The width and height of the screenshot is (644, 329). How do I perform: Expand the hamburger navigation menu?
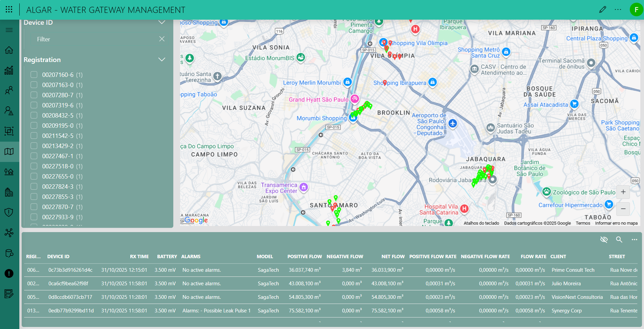click(x=9, y=30)
